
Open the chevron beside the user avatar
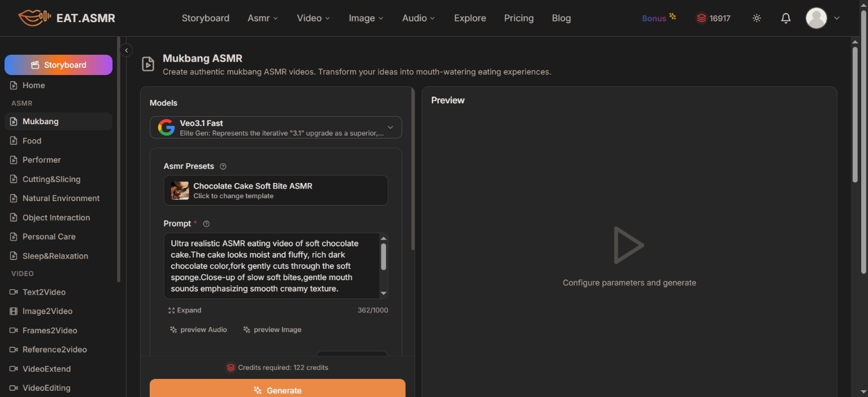coord(837,18)
